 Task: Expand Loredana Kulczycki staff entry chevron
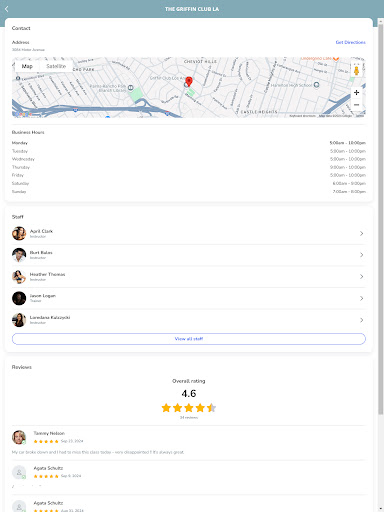pyautogui.click(x=361, y=320)
